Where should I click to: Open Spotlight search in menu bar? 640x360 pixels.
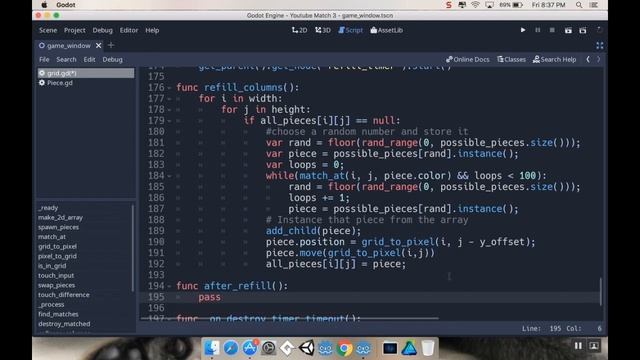[x=579, y=5]
